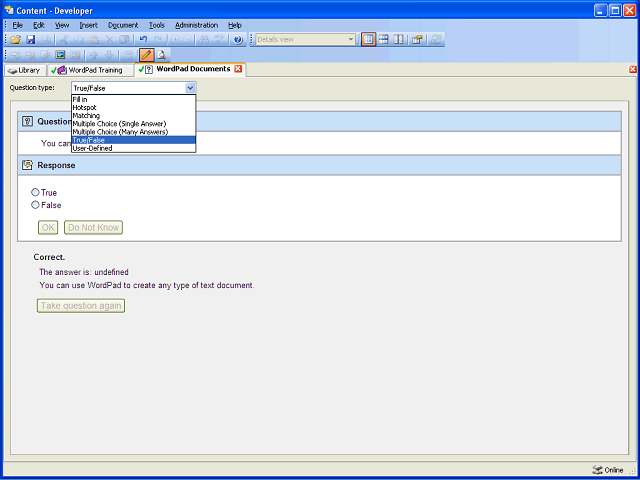Select the first split-layout view icon
The image size is (640, 480).
368,40
